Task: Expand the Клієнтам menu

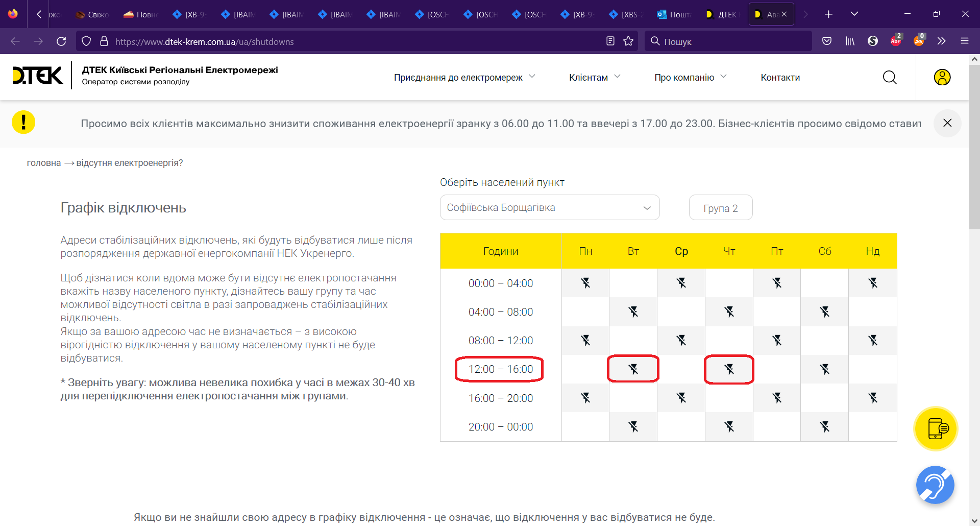Action: (x=595, y=78)
